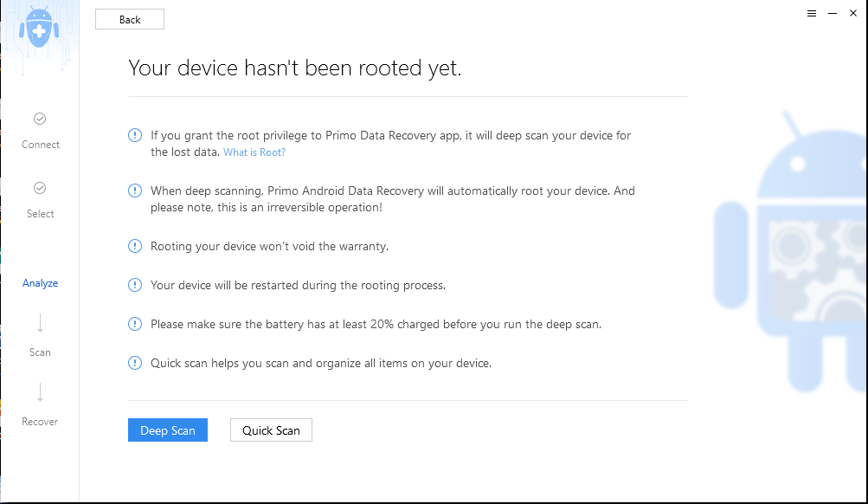The image size is (868, 504).
Task: Click the Select step checkmark icon
Action: point(40,188)
